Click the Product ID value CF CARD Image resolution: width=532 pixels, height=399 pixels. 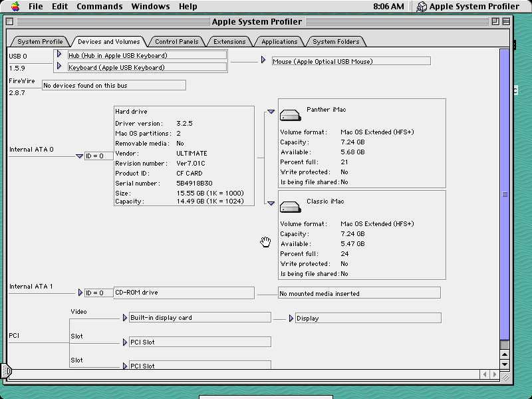point(189,174)
